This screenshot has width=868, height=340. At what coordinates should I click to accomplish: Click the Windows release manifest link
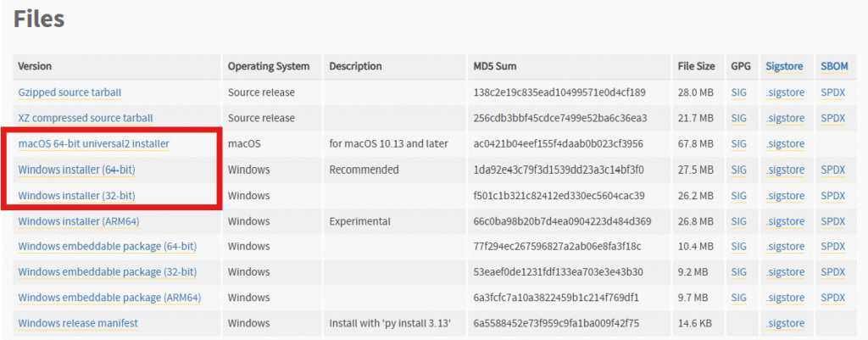click(78, 323)
